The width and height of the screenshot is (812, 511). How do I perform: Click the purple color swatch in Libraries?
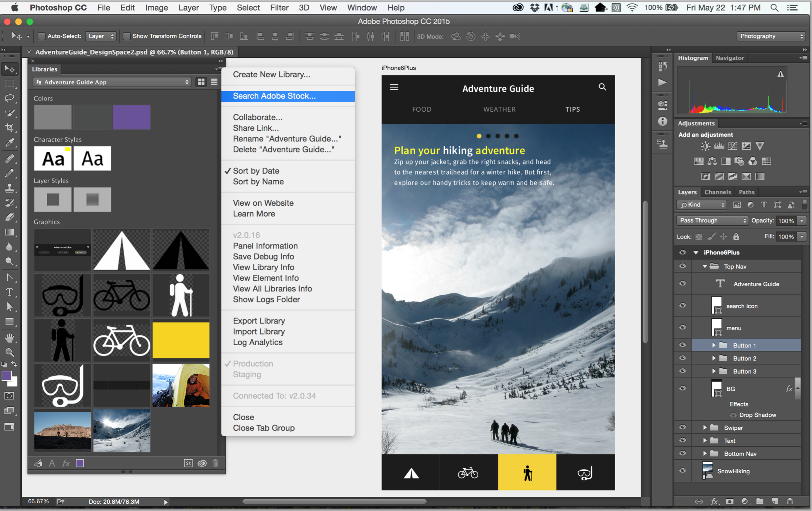pos(132,117)
